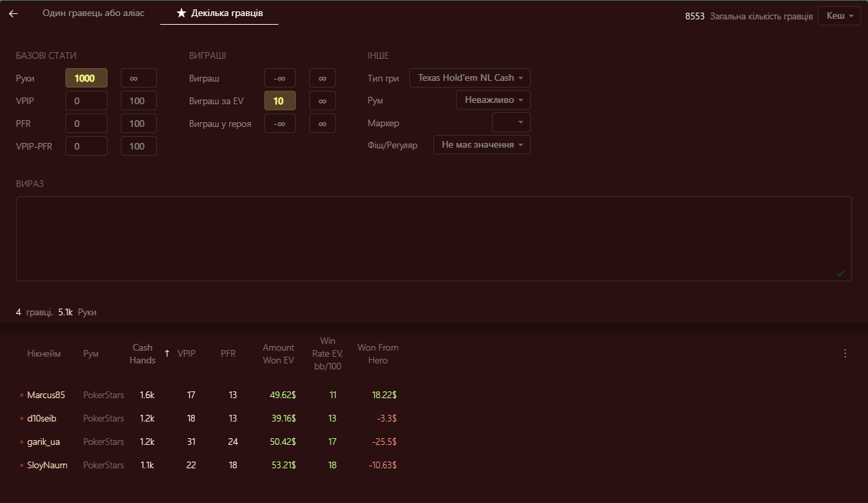Select the Декілька гравців tab

tap(220, 13)
